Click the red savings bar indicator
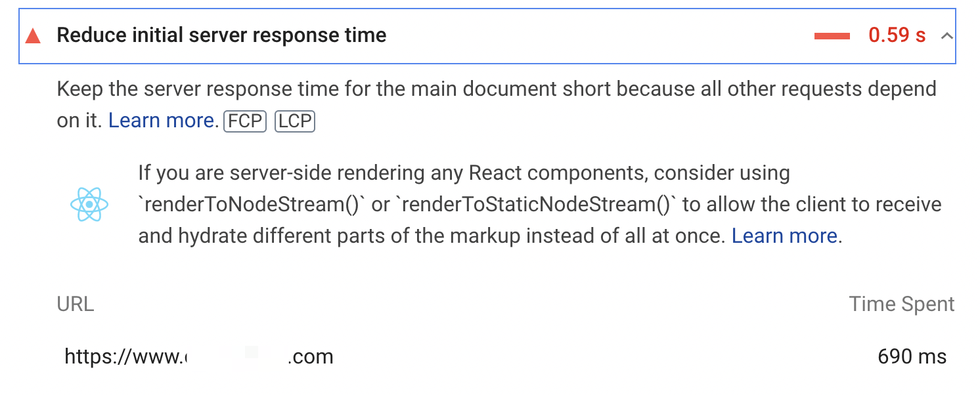The image size is (980, 395). point(832,36)
